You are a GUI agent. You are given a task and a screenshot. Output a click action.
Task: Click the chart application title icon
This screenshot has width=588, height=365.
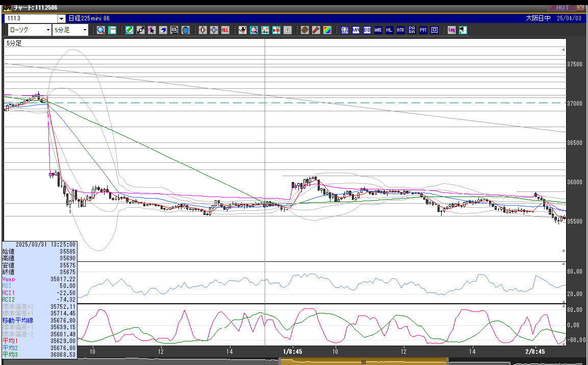pos(7,8)
